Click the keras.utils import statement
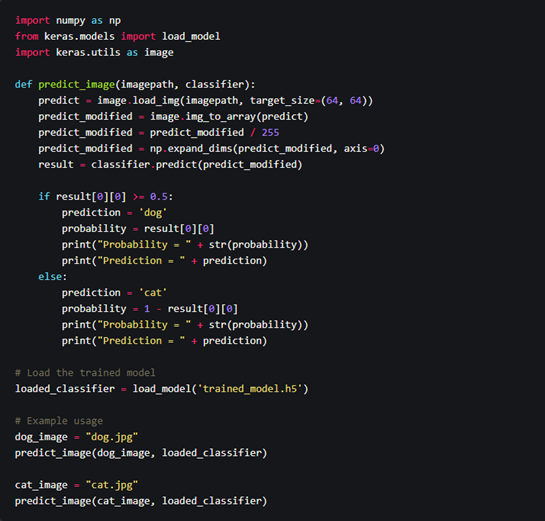This screenshot has width=545, height=521. 94,52
